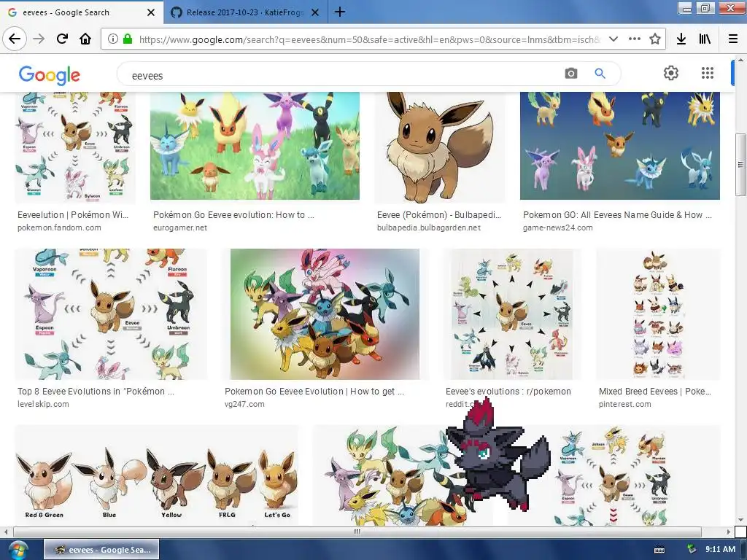This screenshot has width=747, height=560.
Task: Open the Firefox hamburger menu
Action: tap(733, 39)
